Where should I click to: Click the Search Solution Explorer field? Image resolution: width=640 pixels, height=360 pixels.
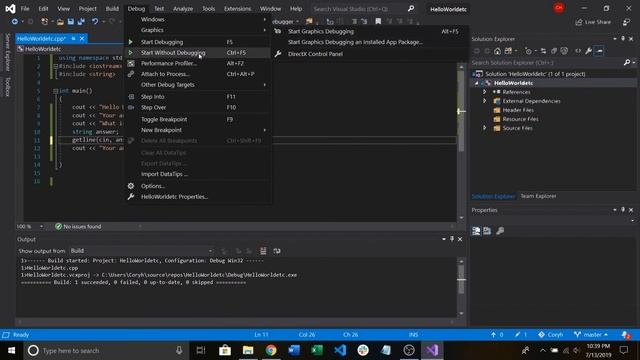point(547,62)
